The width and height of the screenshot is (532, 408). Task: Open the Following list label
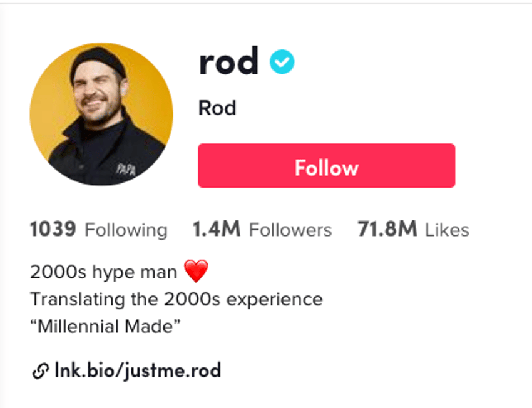click(126, 230)
